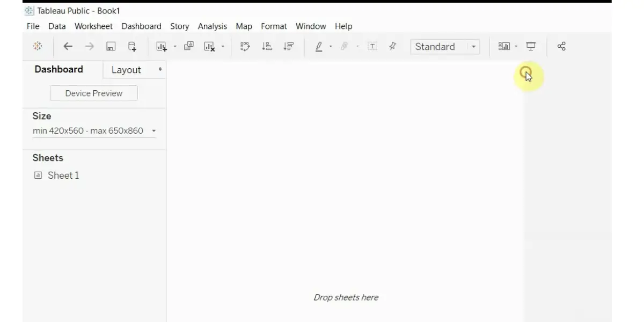Clear the sheet using the toolbar icon
Screen dimensions: 644x322
point(210,47)
